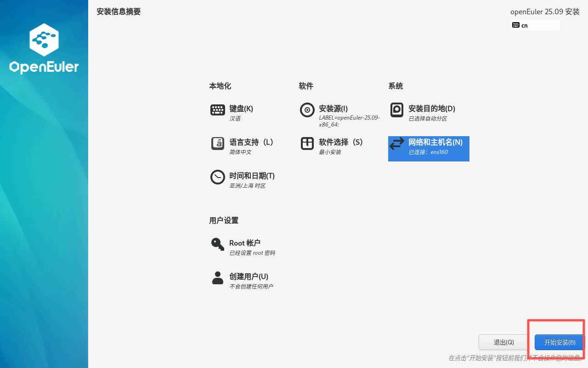The height and width of the screenshot is (368, 588).
Task: Open software selection via the package icon
Action: pyautogui.click(x=307, y=144)
